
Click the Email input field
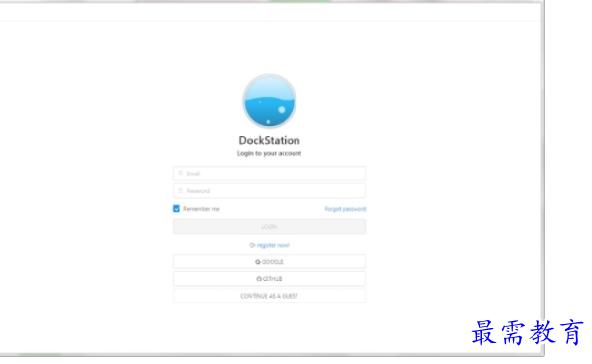pyautogui.click(x=269, y=173)
